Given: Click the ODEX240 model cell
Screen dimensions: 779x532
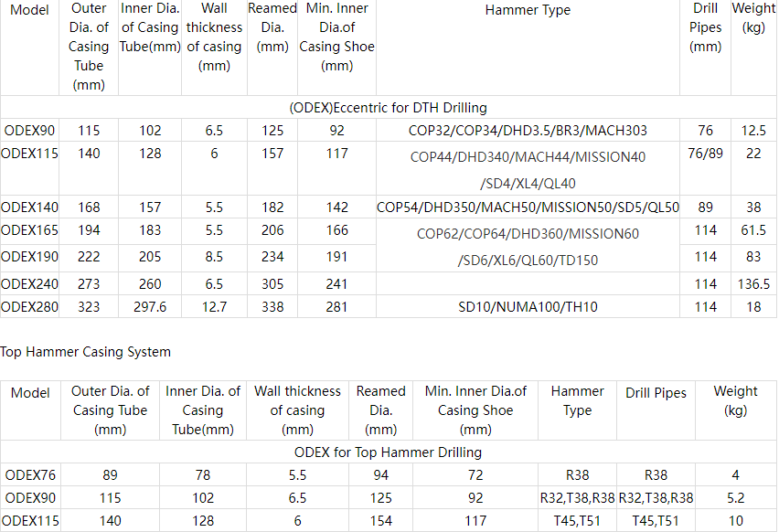Looking at the screenshot, I should point(29,284).
